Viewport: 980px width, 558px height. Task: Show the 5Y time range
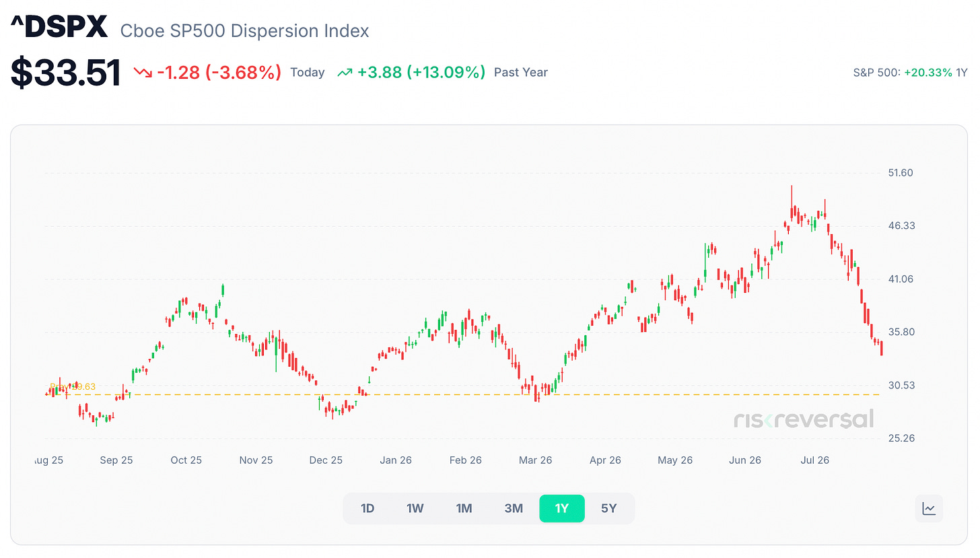[608, 508]
